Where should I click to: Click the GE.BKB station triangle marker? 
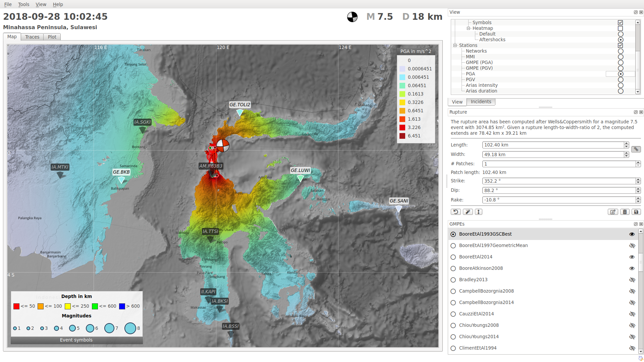coord(121,180)
